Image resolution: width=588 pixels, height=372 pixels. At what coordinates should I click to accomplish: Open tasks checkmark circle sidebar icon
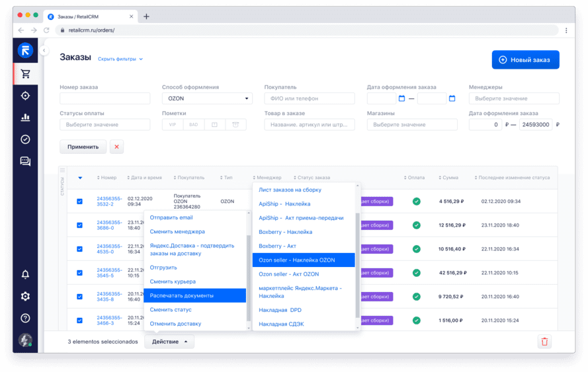click(x=25, y=139)
